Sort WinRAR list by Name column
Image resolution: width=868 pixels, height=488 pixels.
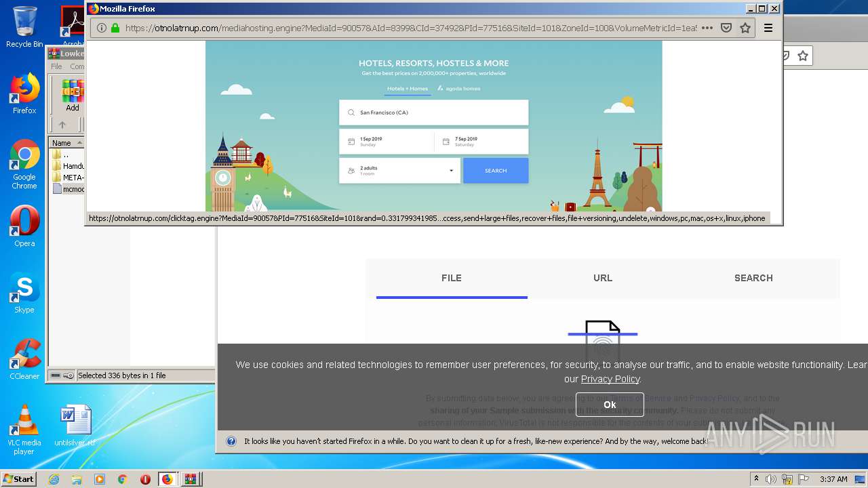66,143
